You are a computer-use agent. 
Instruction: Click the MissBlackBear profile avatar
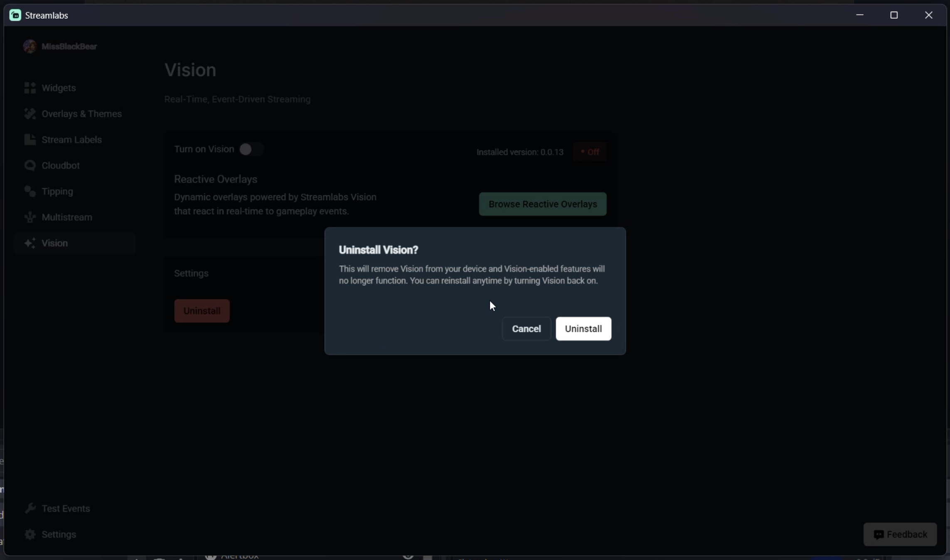(30, 47)
